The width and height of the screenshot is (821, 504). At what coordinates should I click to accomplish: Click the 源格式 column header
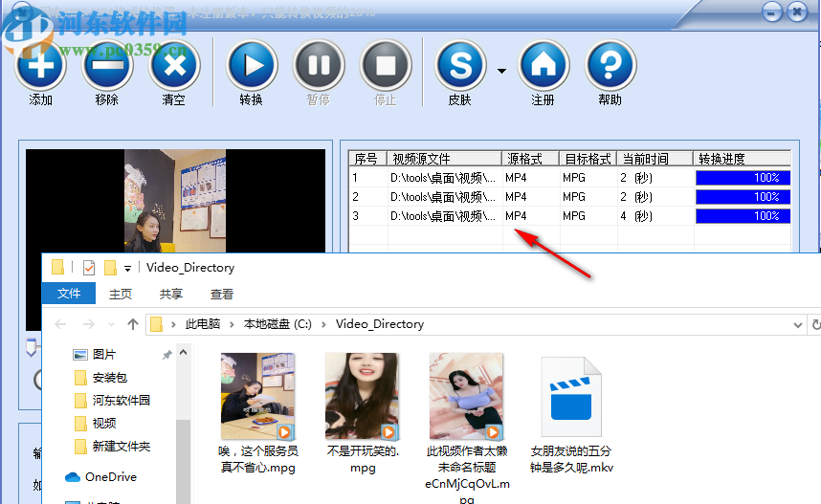click(530, 159)
